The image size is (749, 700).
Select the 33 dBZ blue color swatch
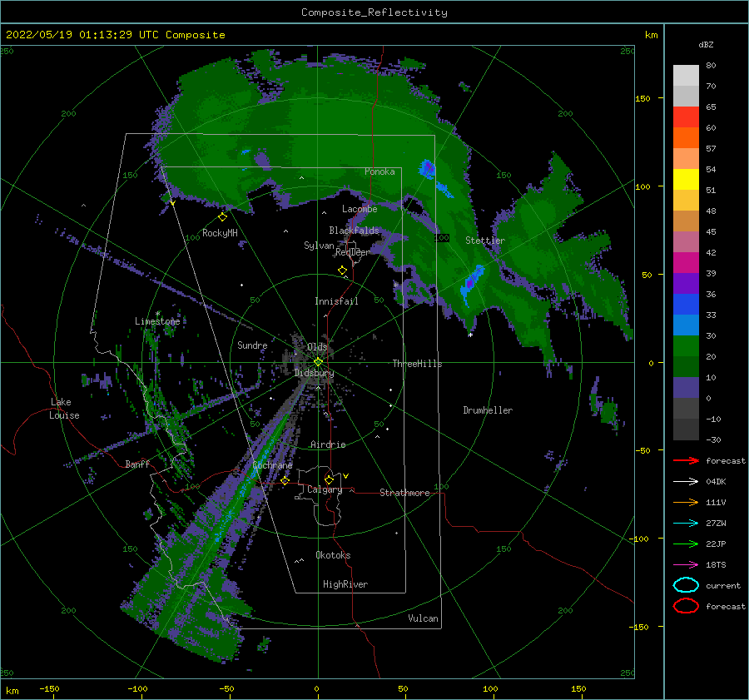(686, 325)
